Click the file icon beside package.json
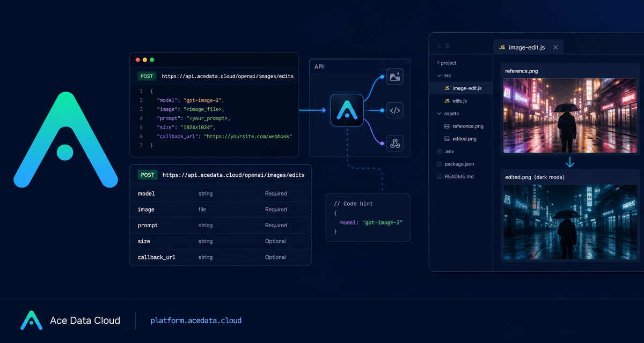 pos(440,164)
